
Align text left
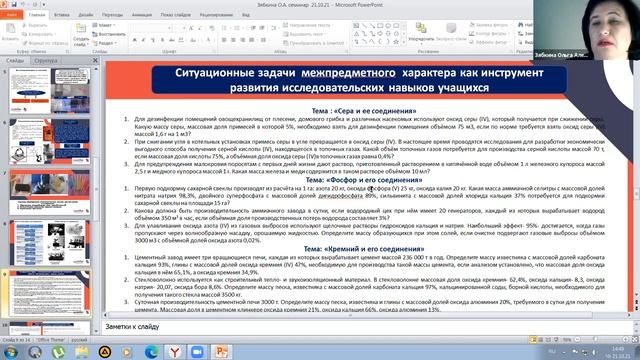tap(224, 40)
